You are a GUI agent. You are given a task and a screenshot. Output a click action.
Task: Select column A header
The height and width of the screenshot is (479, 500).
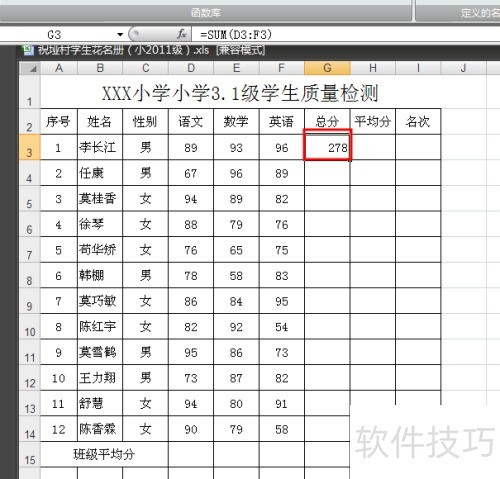[x=59, y=68]
